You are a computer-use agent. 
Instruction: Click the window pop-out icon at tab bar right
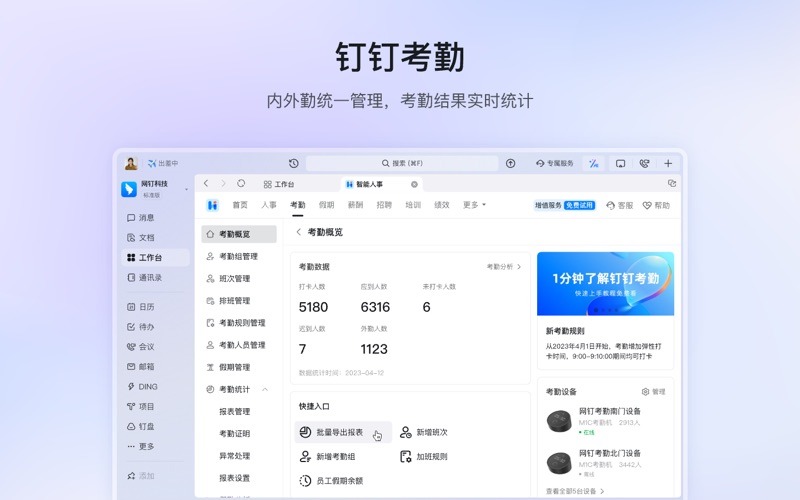[672, 183]
